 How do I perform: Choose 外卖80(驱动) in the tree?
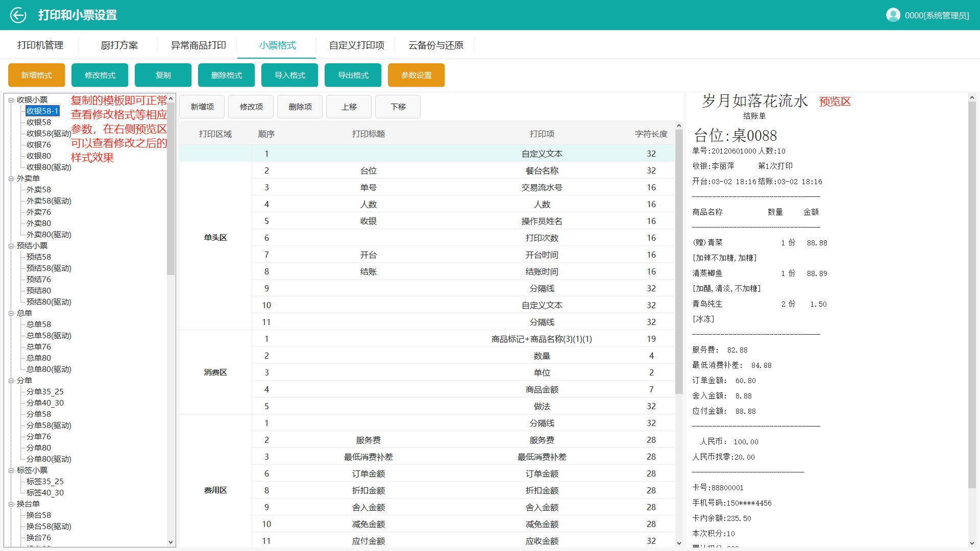click(x=48, y=235)
